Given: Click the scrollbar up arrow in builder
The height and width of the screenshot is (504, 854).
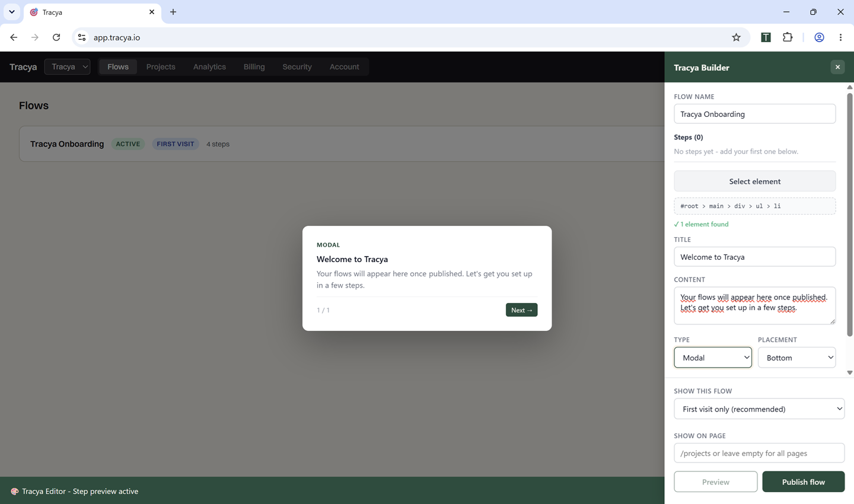Looking at the screenshot, I should [x=849, y=87].
